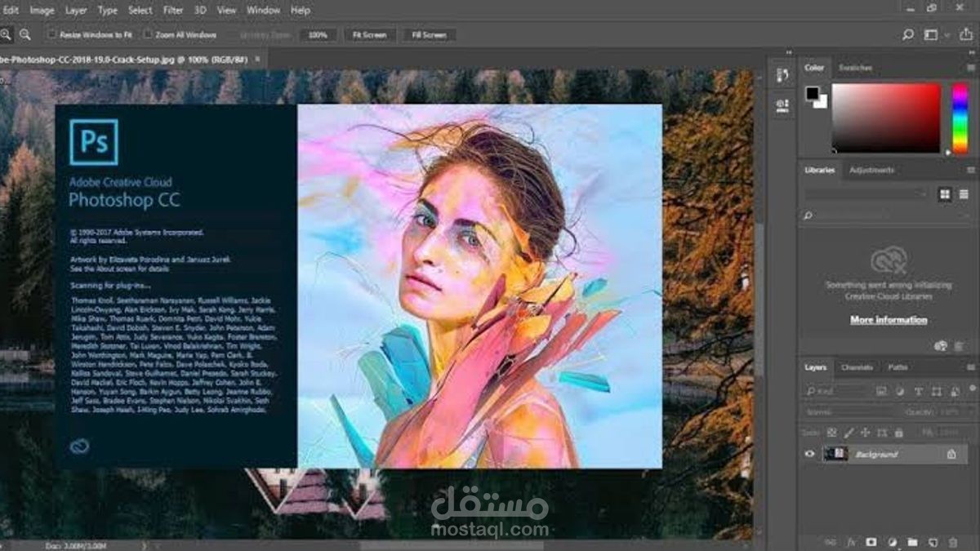The height and width of the screenshot is (551, 980).
Task: Open the Layers panel menu icon
Action: coord(970,367)
